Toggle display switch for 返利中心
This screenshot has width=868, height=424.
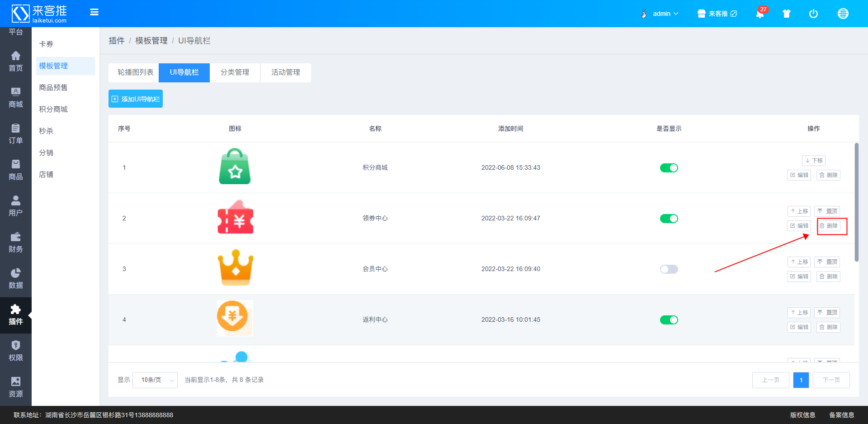[x=669, y=320]
